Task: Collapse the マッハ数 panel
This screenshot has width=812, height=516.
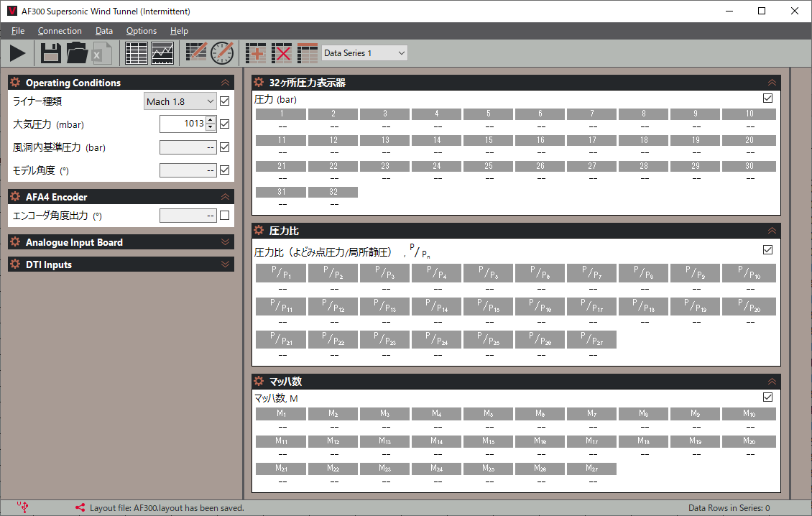Action: pyautogui.click(x=772, y=382)
